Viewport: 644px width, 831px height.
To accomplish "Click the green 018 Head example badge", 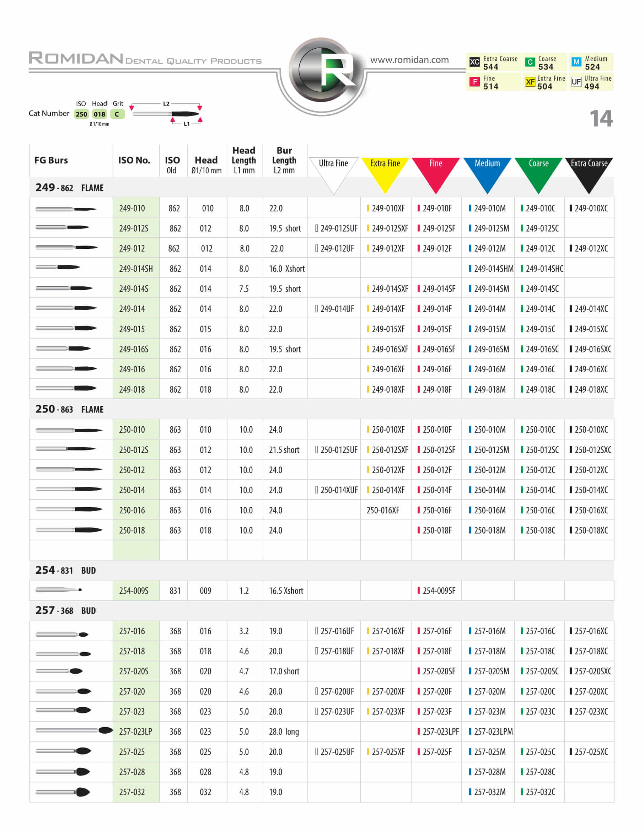I will click(100, 114).
